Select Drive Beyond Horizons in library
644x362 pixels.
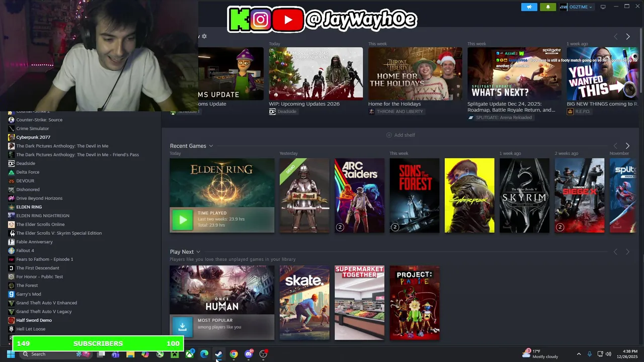pos(39,198)
